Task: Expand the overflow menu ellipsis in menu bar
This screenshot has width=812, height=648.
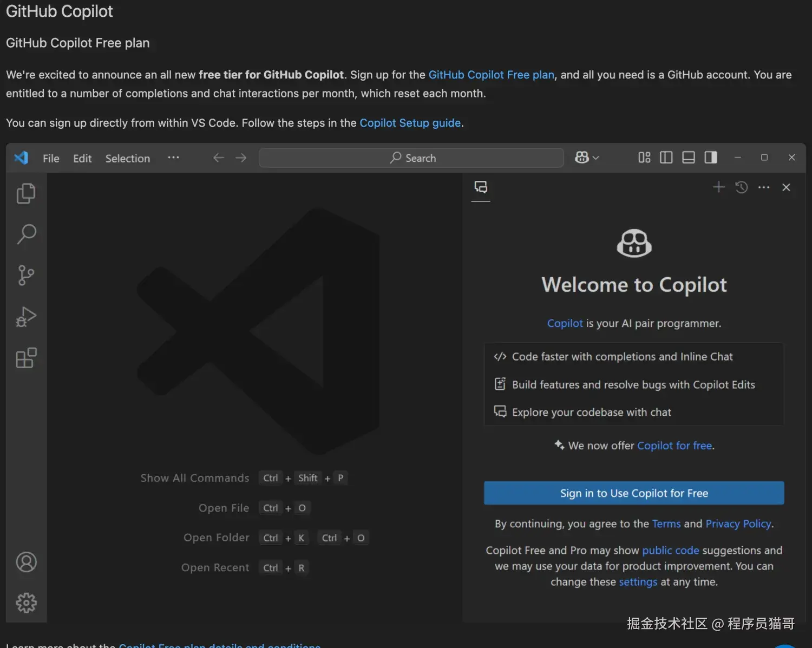Action: click(173, 158)
